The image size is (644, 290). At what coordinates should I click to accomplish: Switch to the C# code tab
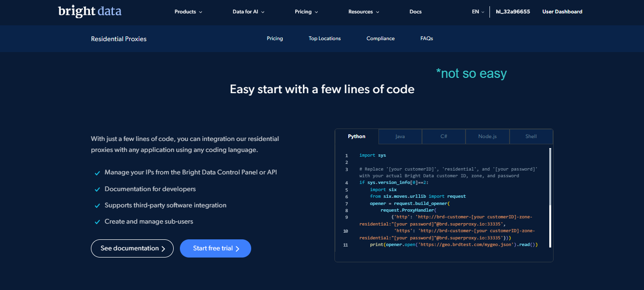[x=444, y=137]
